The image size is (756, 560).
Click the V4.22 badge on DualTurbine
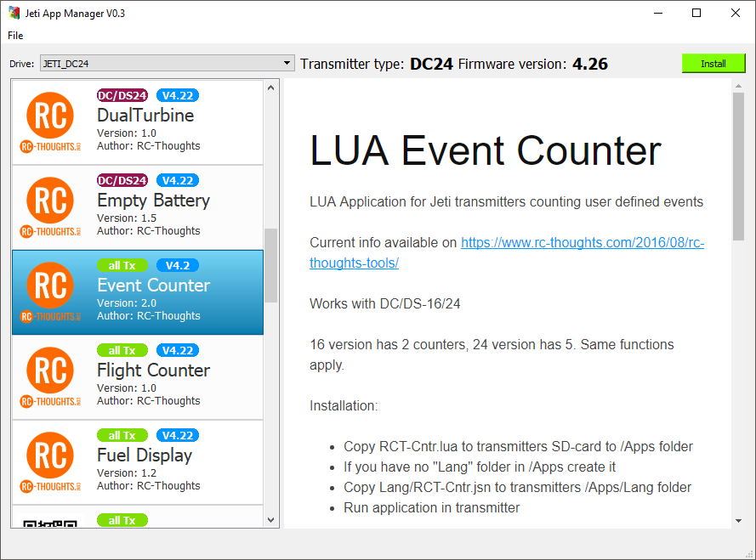click(178, 95)
